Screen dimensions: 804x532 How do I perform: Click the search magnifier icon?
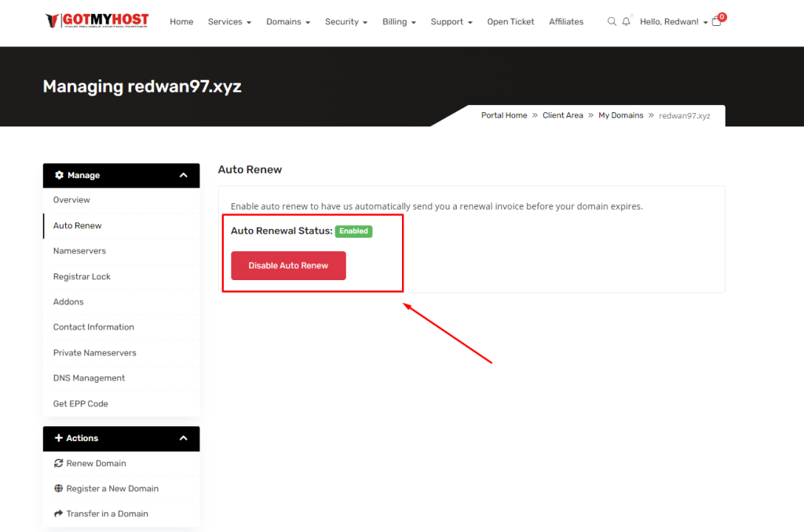click(x=612, y=22)
